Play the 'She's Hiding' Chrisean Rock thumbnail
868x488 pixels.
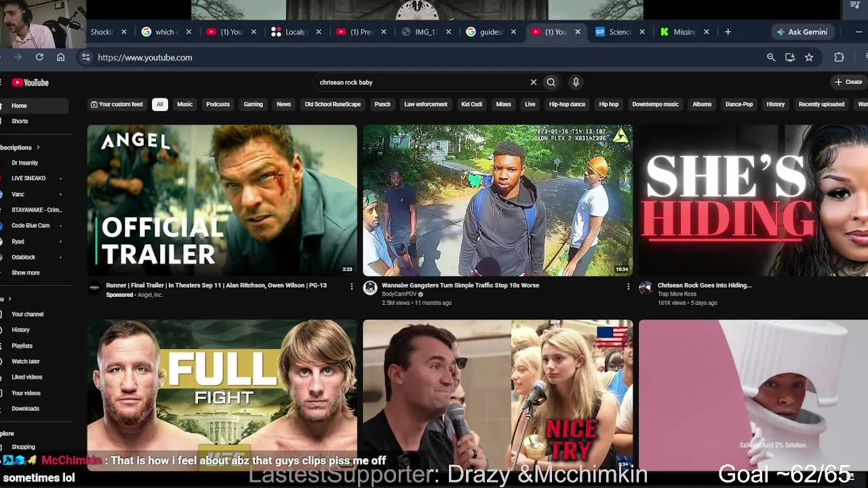[x=753, y=201]
